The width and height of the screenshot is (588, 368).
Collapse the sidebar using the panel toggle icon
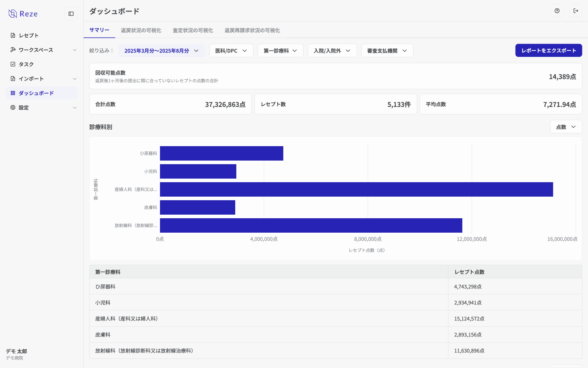click(71, 14)
